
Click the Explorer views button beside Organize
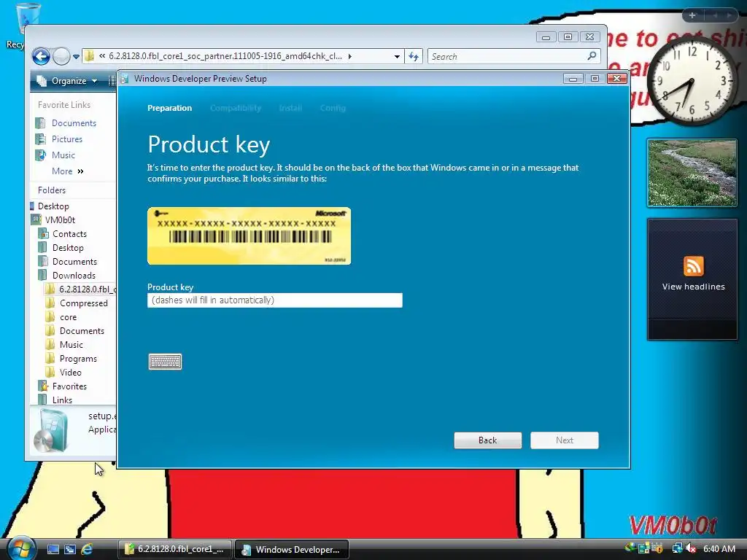(x=112, y=81)
